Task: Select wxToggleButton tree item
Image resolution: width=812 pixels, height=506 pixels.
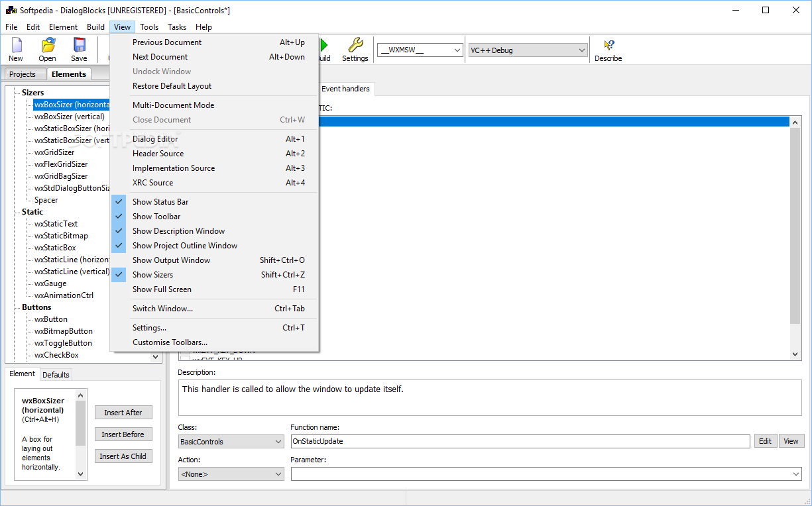Action: click(x=64, y=343)
